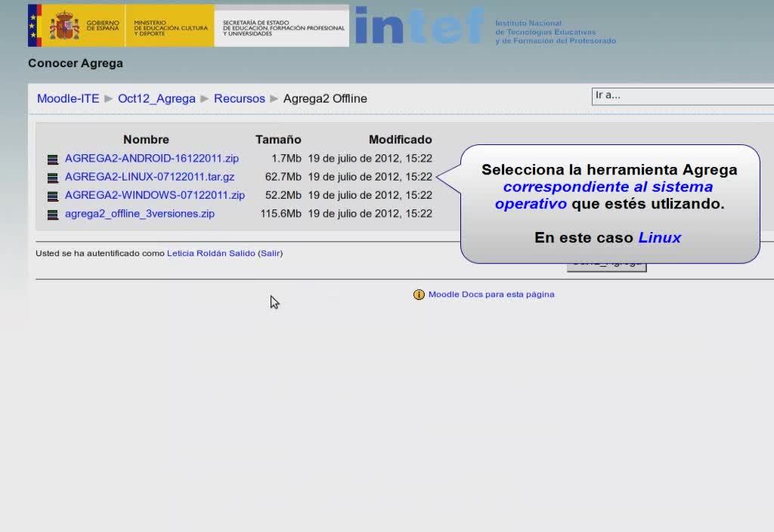This screenshot has height=532, width=774.
Task: Click the info icon beside Moodle Docs
Action: pos(419,295)
